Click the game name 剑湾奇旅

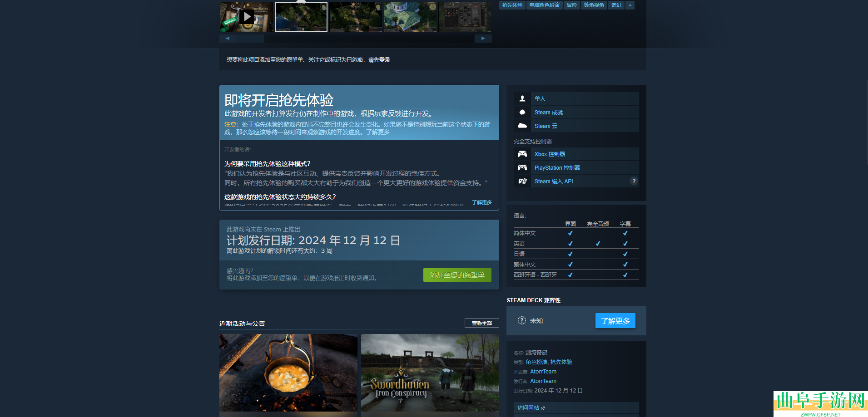(536, 353)
